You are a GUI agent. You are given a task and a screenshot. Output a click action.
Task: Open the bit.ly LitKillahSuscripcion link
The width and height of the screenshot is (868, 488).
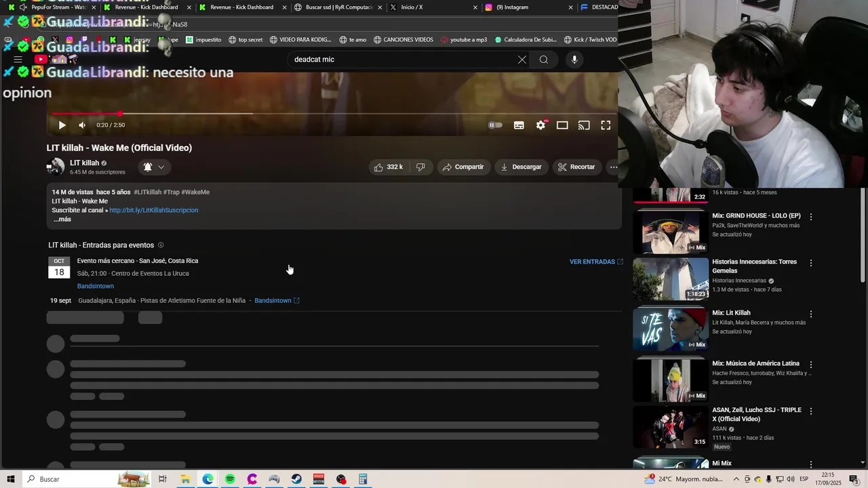(154, 210)
